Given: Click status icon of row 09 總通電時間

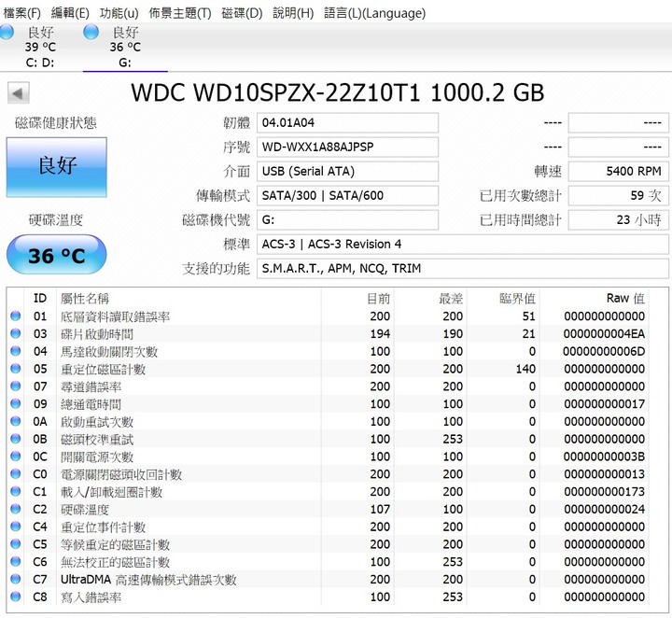Looking at the screenshot, I should [x=16, y=404].
